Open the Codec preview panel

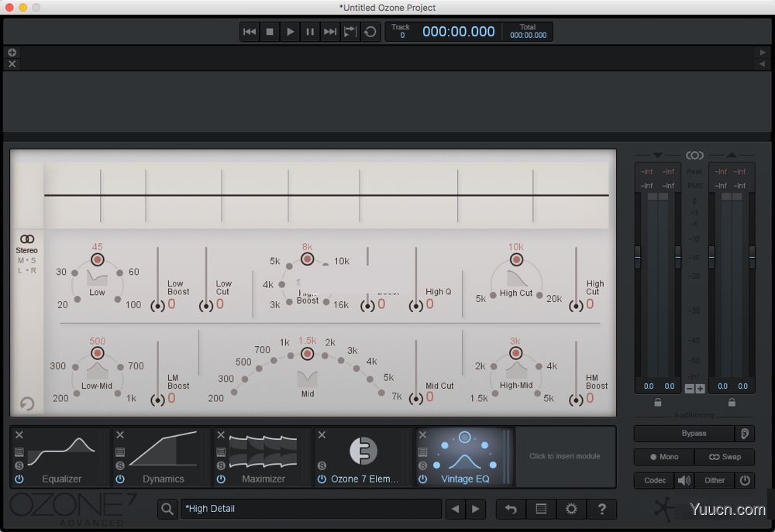coord(655,480)
